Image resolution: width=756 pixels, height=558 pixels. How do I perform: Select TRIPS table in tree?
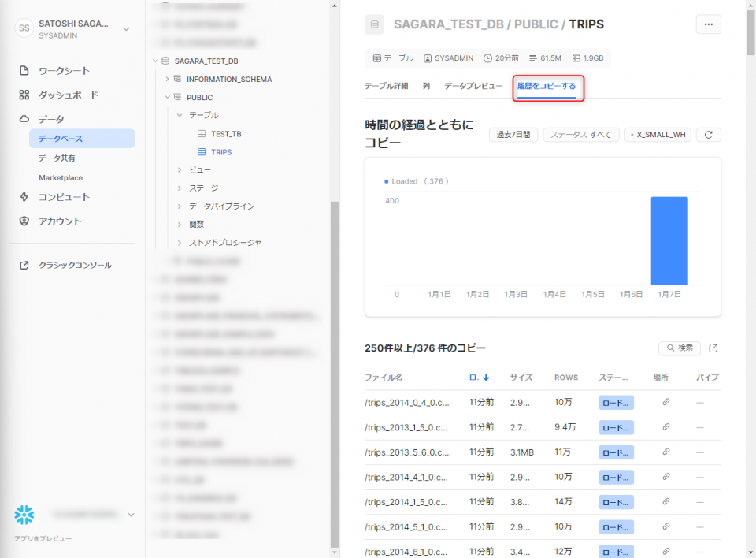221,152
